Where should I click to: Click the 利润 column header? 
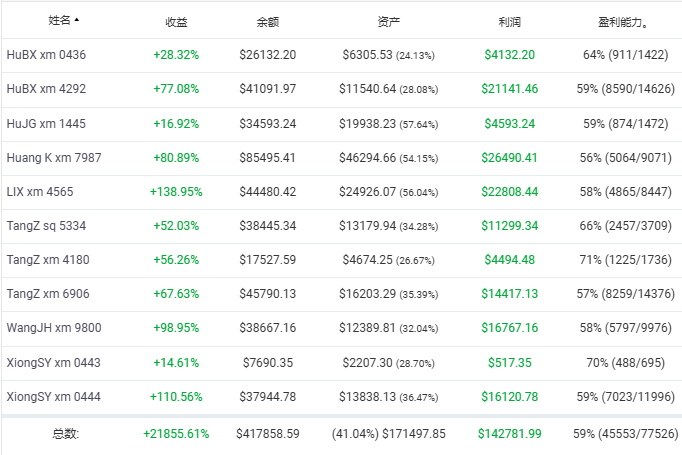click(x=509, y=22)
